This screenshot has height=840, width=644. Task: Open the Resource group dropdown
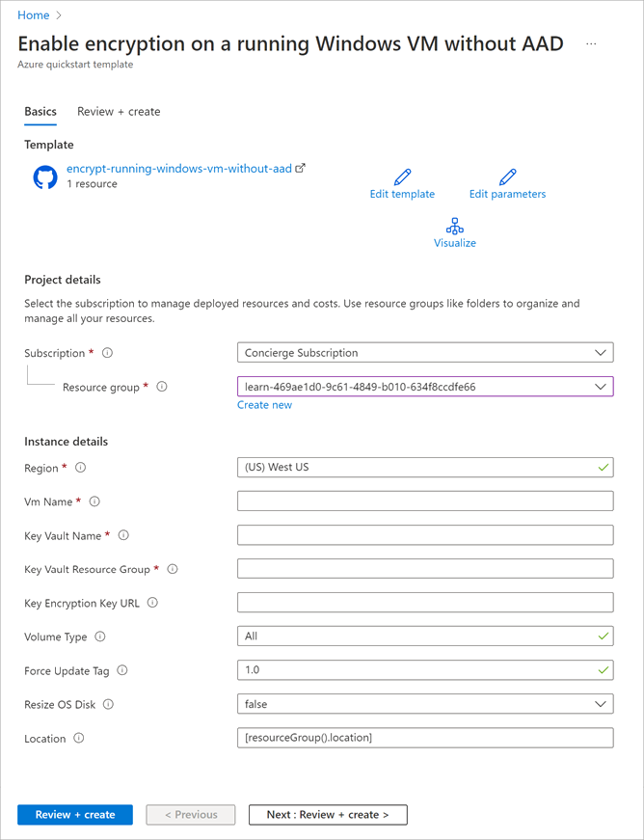click(425, 387)
